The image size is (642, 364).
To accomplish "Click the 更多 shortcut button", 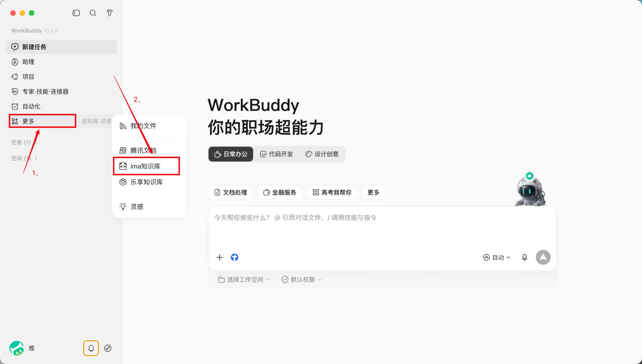I will [x=373, y=192].
